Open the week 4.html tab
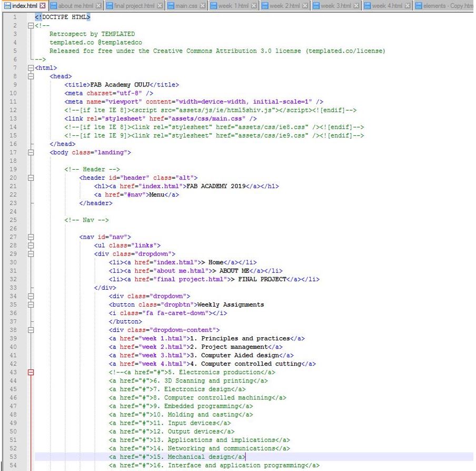This screenshot has height=471, width=476. click(x=388, y=5)
